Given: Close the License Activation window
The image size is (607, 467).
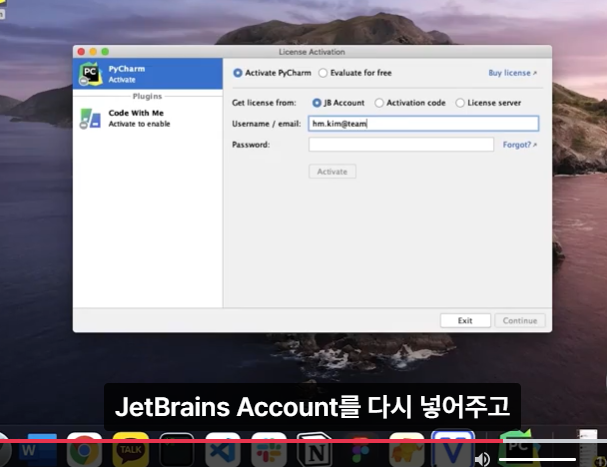Looking at the screenshot, I should 81,52.
